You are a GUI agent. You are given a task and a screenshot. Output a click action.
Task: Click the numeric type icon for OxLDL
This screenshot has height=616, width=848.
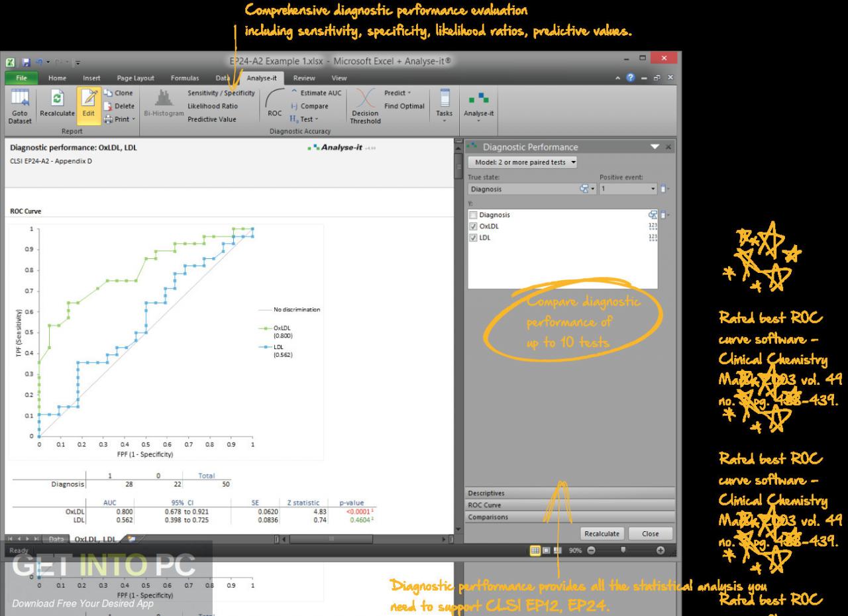tap(653, 227)
